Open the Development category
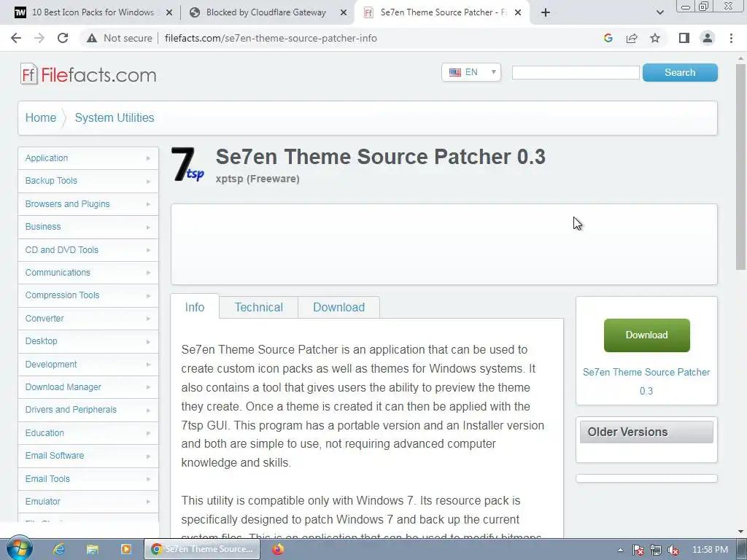 point(88,365)
